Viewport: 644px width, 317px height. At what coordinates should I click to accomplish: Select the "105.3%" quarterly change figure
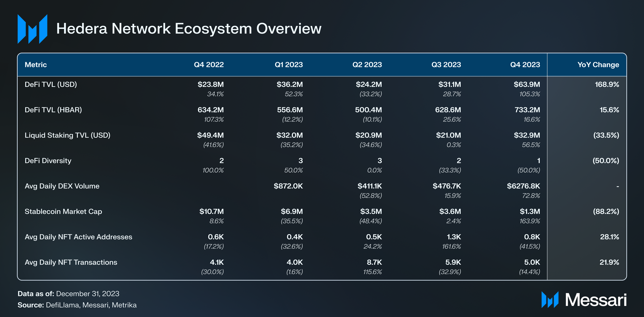[530, 94]
